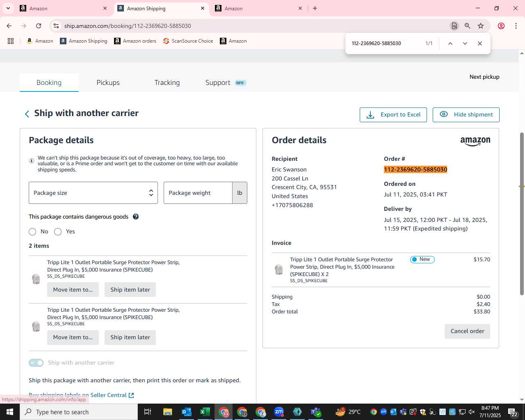The height and width of the screenshot is (420, 525).
Task: Switch to Pickups tab
Action: pyautogui.click(x=108, y=82)
